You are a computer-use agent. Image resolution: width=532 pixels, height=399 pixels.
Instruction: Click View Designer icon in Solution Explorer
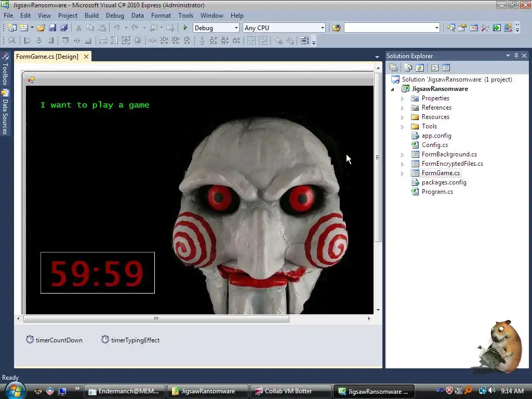coord(446,68)
